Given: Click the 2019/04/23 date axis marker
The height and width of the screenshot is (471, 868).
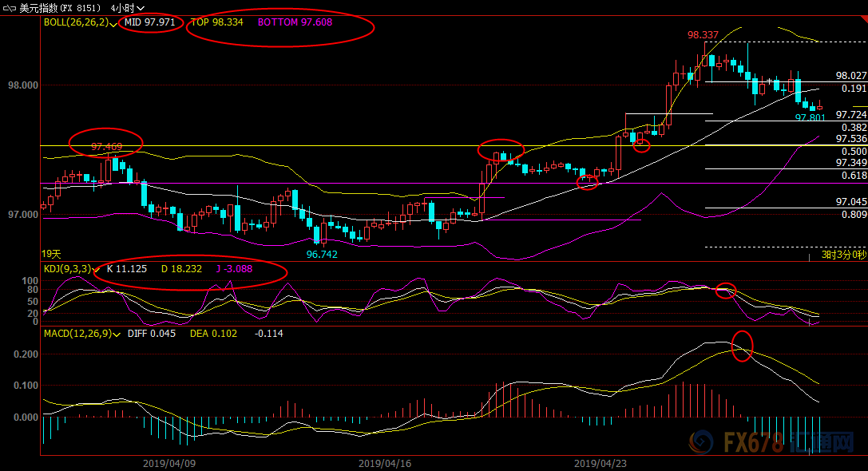Looking at the screenshot, I should tap(600, 463).
